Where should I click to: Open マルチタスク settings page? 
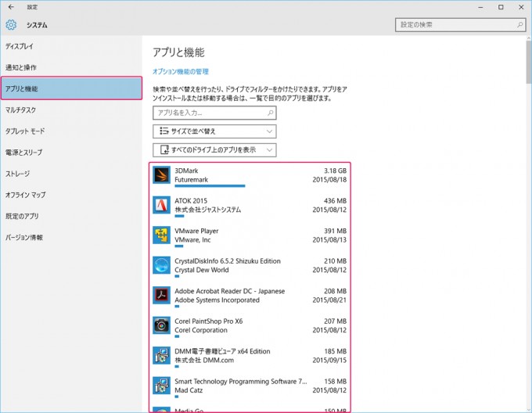(x=71, y=110)
